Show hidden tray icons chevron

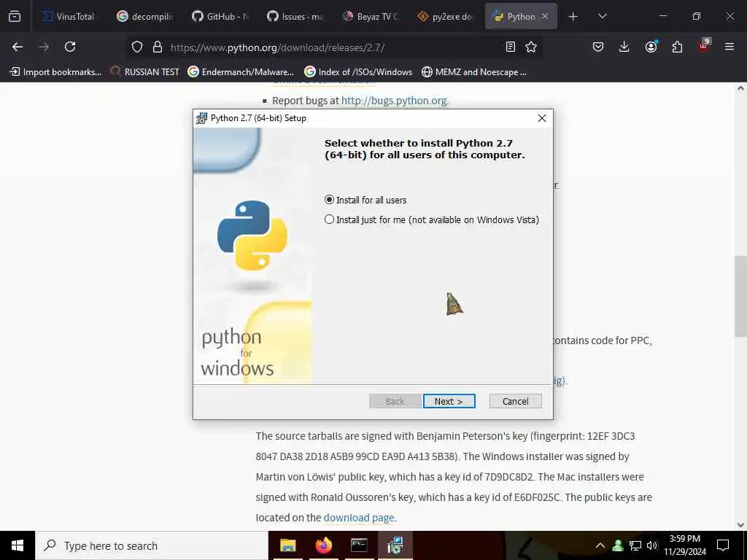coord(600,545)
